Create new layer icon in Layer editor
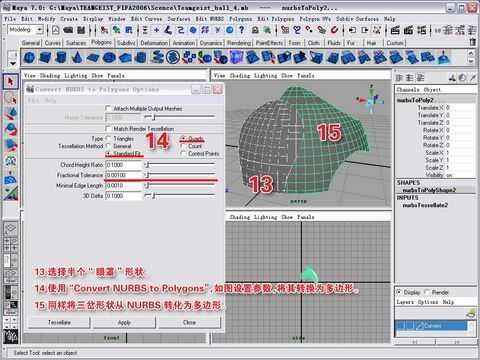Image resolution: width=480 pixels, height=360 pixels. tap(471, 313)
